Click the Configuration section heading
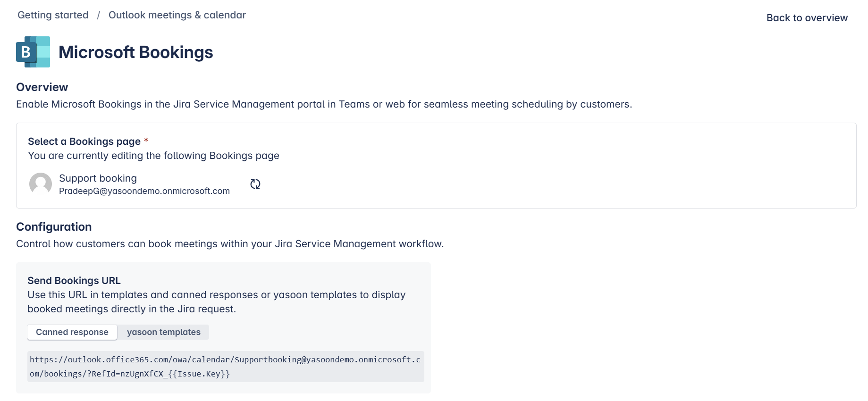Image resolution: width=868 pixels, height=401 pixels. pyautogui.click(x=54, y=227)
